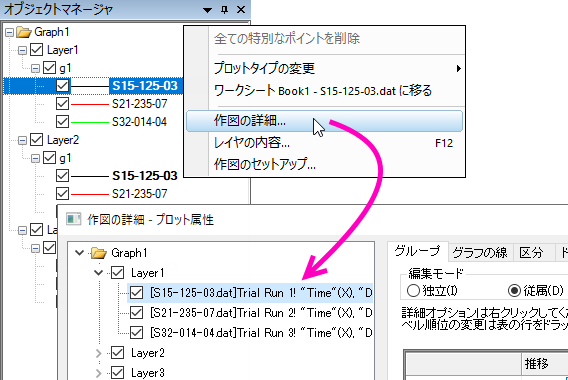The width and height of the screenshot is (568, 380).
Task: Uncheck Layer1 in Plot Details tree
Action: pyautogui.click(x=118, y=273)
